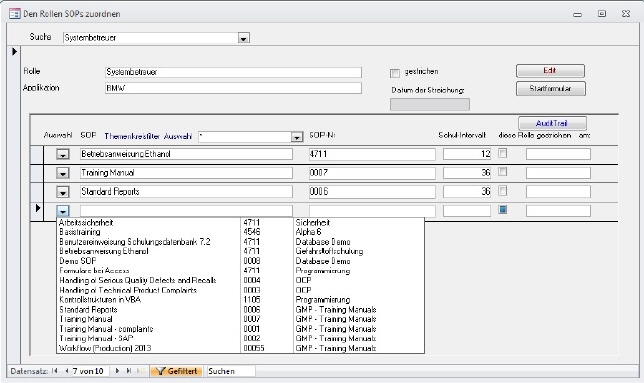Select Basistraining from the dropdown list
The height and width of the screenshot is (383, 644).
click(x=240, y=232)
